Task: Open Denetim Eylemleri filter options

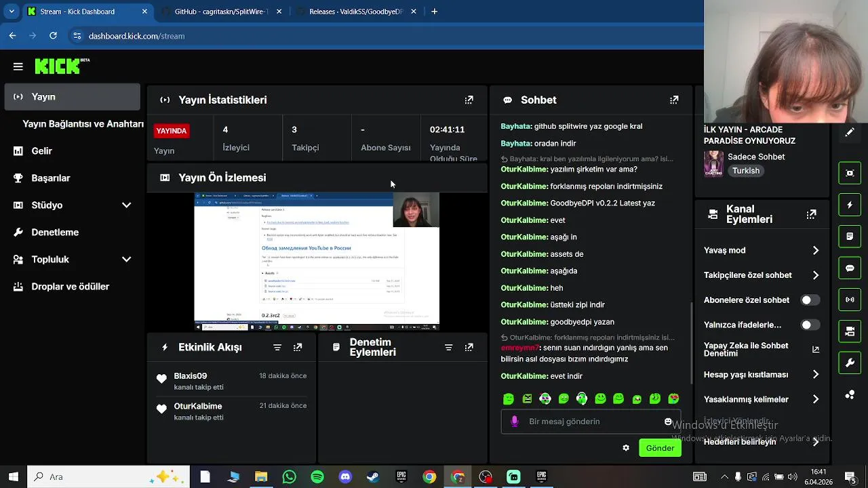Action: coord(448,347)
